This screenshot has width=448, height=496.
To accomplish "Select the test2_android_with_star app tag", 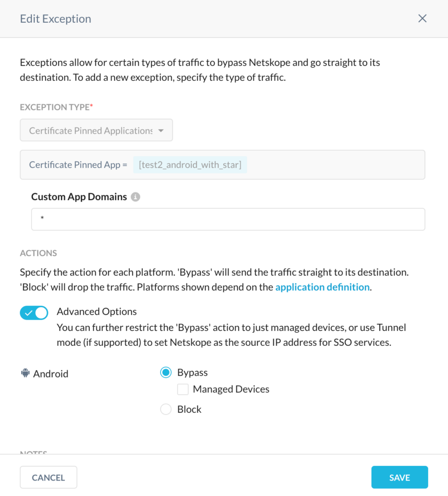I will (190, 165).
